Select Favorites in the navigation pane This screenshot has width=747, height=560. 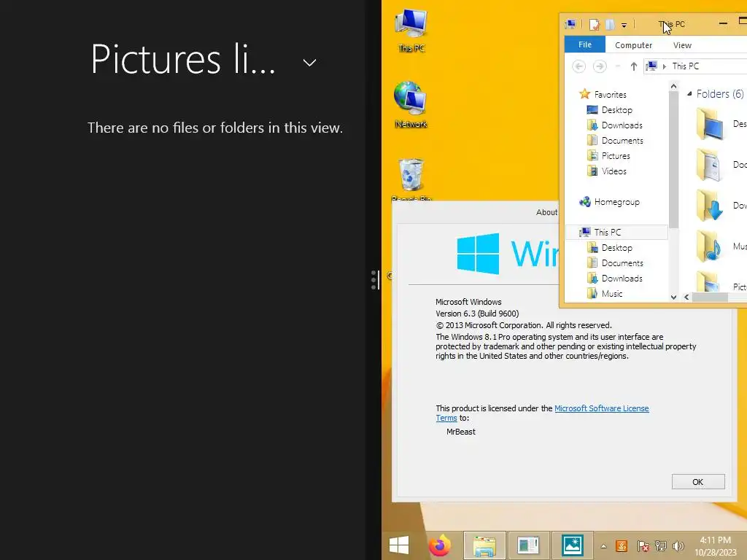click(603, 94)
